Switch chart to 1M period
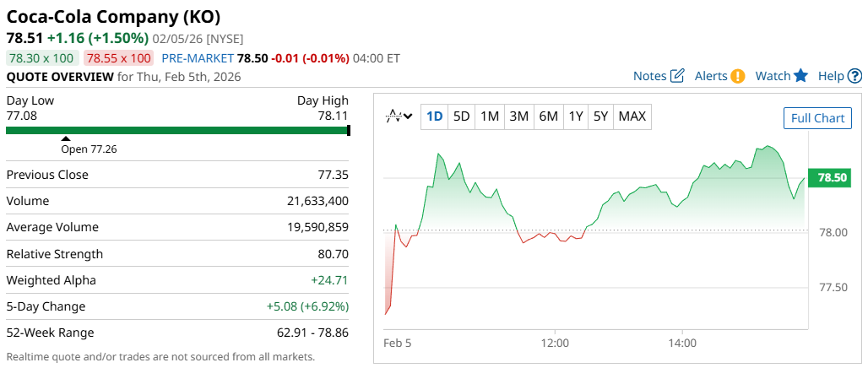 (x=490, y=116)
